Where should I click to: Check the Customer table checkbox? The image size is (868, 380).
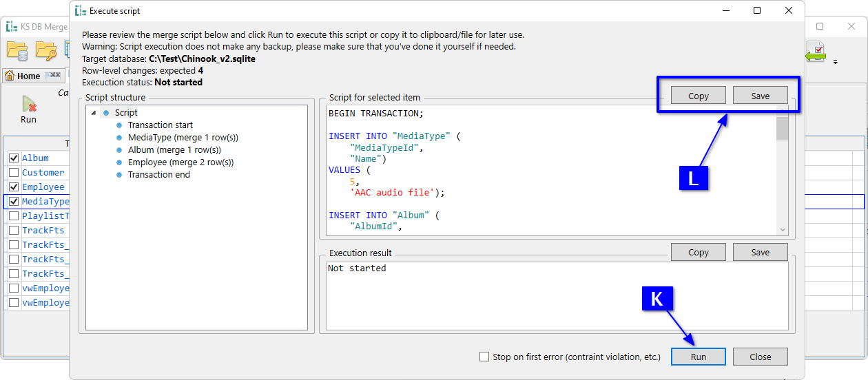pos(13,173)
